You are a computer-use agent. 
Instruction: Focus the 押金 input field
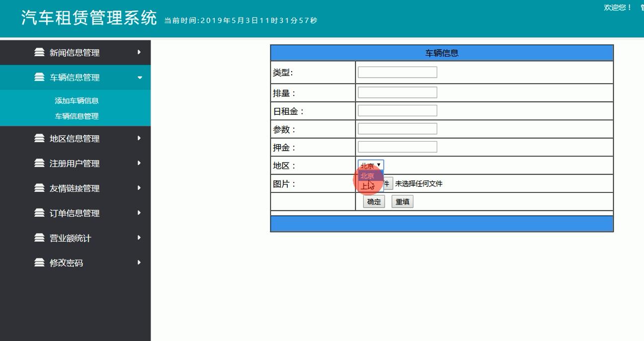tap(398, 147)
